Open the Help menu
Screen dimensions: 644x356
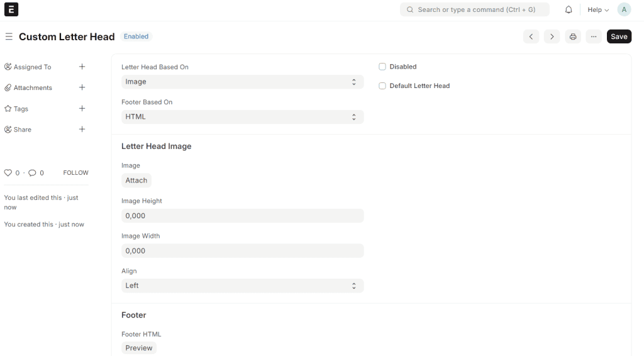point(597,10)
